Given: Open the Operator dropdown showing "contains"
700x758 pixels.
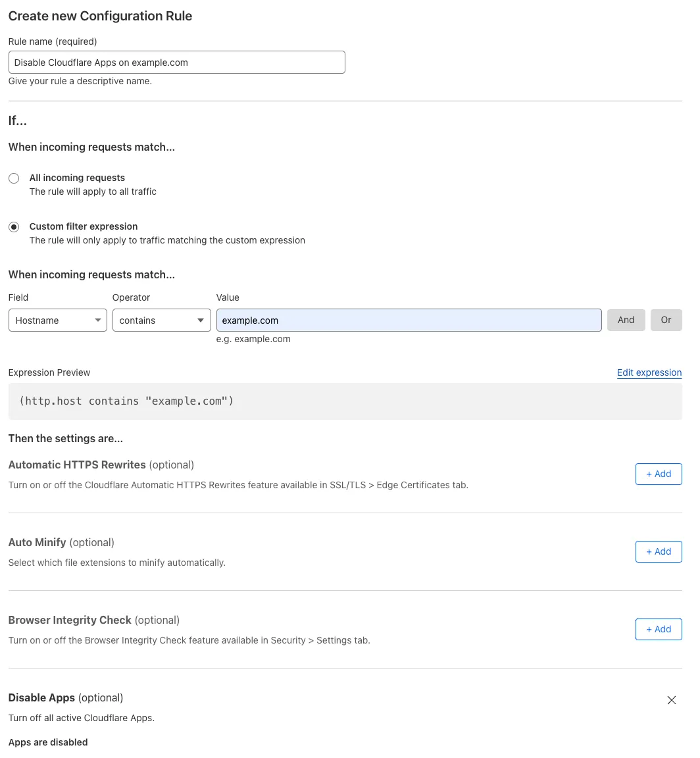Looking at the screenshot, I should pyautogui.click(x=161, y=320).
